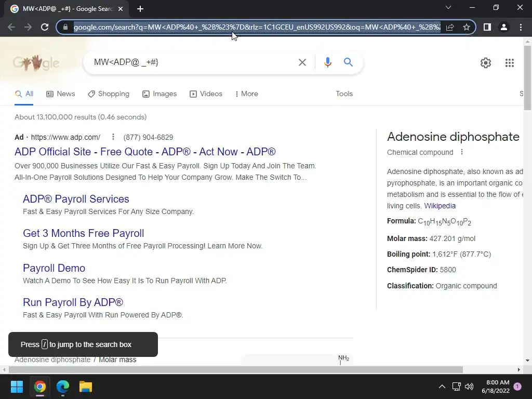Click the Adenosine diphosphate panel title
The image size is (532, 399).
tap(453, 137)
